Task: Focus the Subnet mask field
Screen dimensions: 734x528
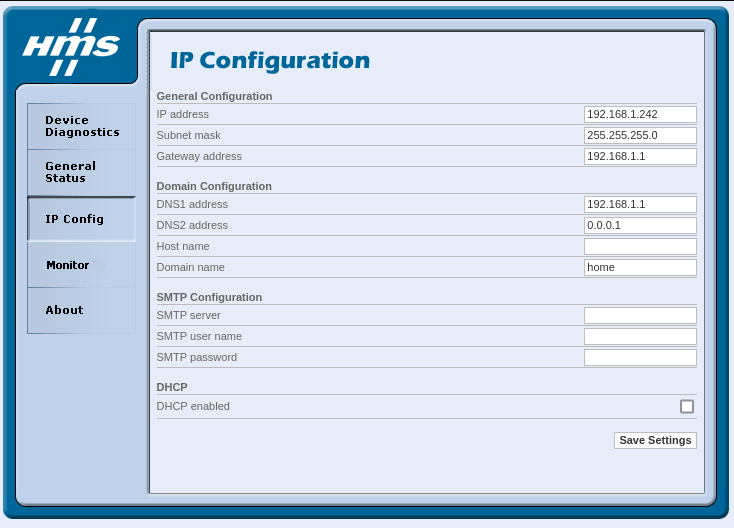Action: [640, 135]
